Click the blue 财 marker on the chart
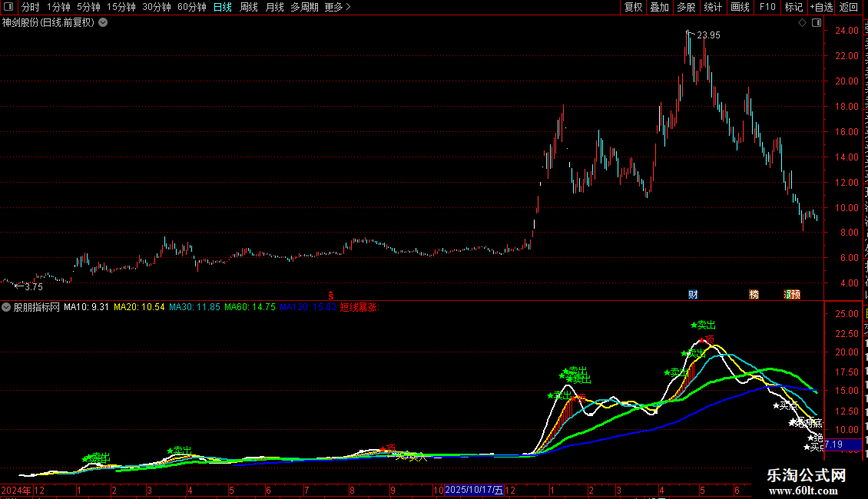 pos(693,294)
